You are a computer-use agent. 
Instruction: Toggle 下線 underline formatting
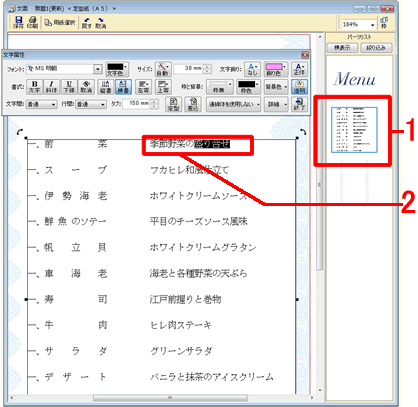tap(69, 87)
